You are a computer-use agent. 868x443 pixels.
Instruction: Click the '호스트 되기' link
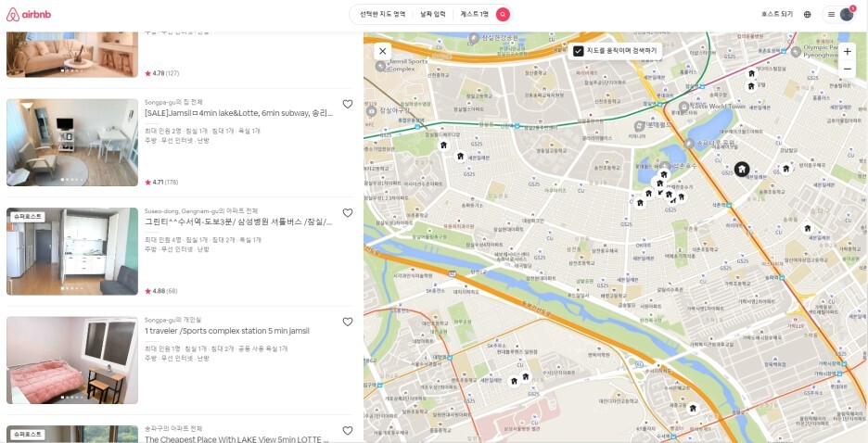(777, 15)
